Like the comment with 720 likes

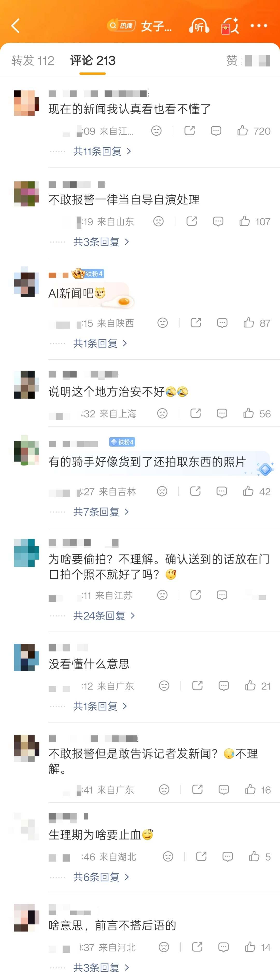point(253,131)
